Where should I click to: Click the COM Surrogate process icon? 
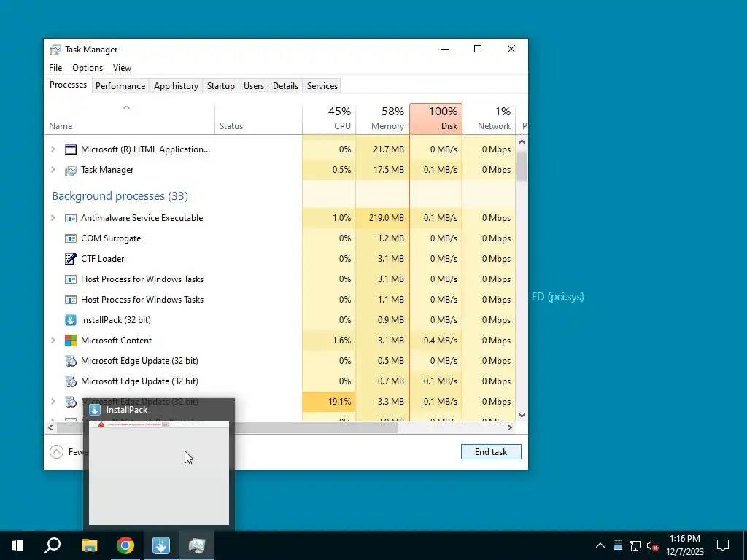pyautogui.click(x=71, y=238)
